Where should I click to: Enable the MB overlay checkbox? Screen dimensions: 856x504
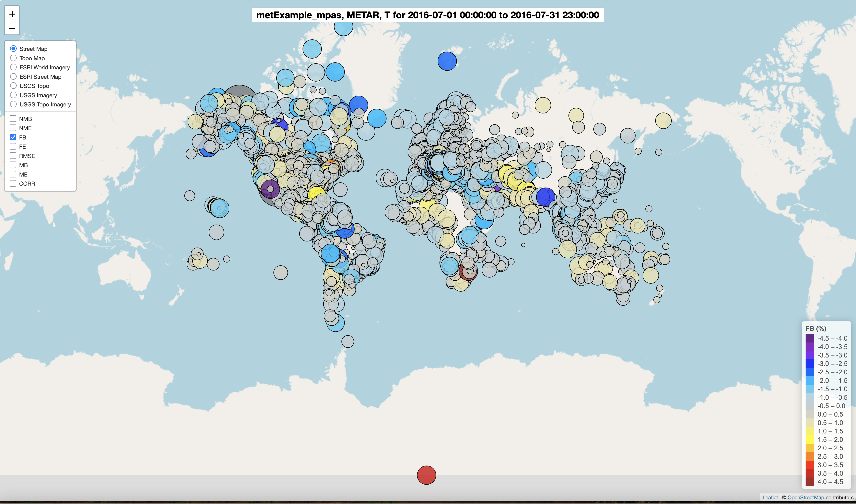(13, 165)
